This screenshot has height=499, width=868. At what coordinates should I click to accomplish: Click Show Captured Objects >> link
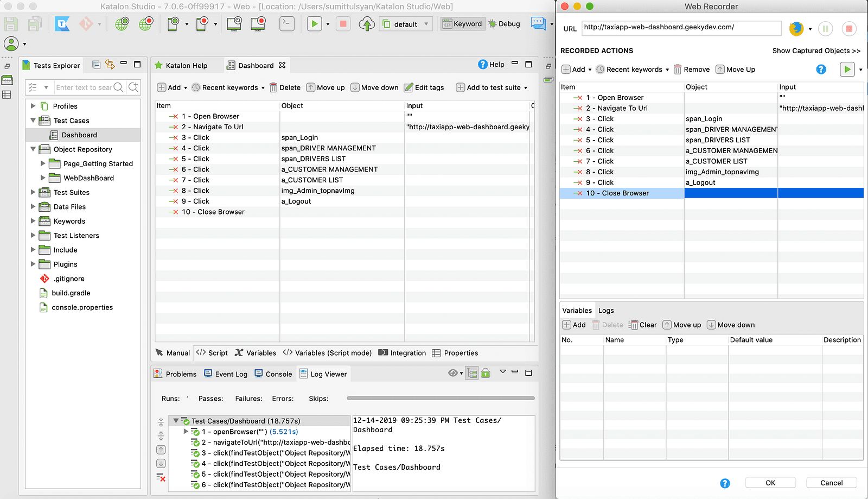click(x=816, y=50)
